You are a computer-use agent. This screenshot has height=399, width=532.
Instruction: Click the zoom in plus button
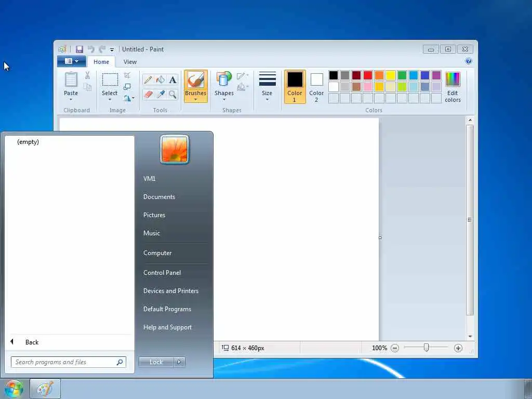pyautogui.click(x=458, y=348)
